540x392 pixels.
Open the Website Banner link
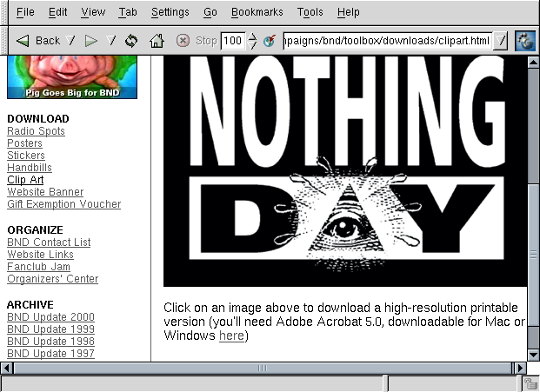45,192
